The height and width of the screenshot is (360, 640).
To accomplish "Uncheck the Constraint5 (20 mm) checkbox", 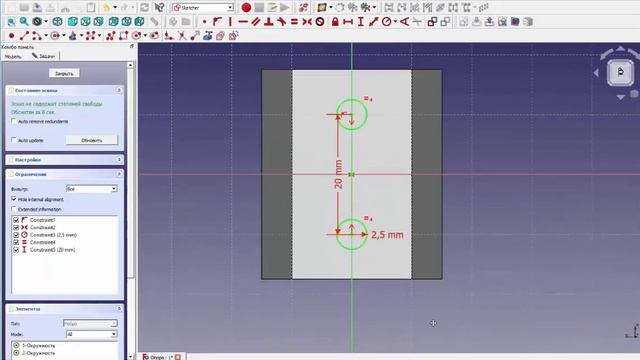I will coord(16,249).
